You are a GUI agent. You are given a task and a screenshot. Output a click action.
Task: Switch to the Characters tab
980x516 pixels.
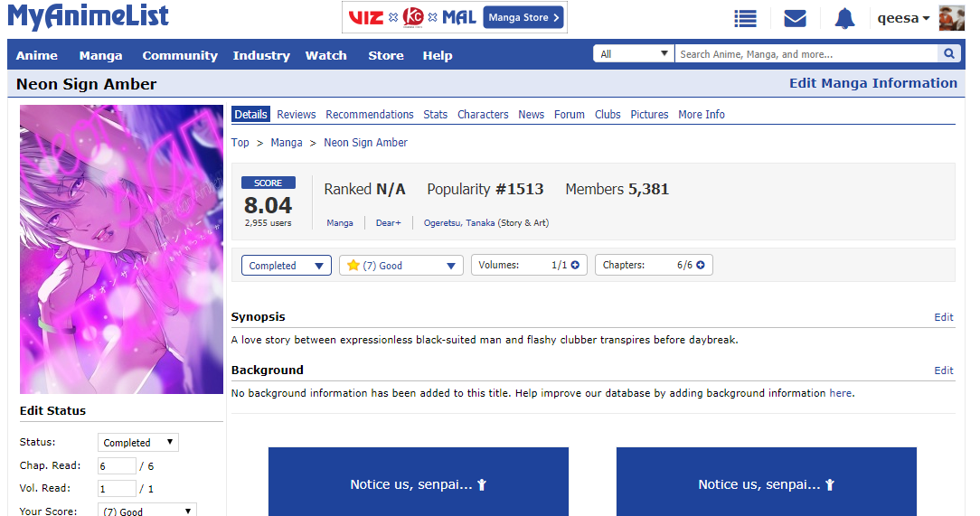[483, 115]
